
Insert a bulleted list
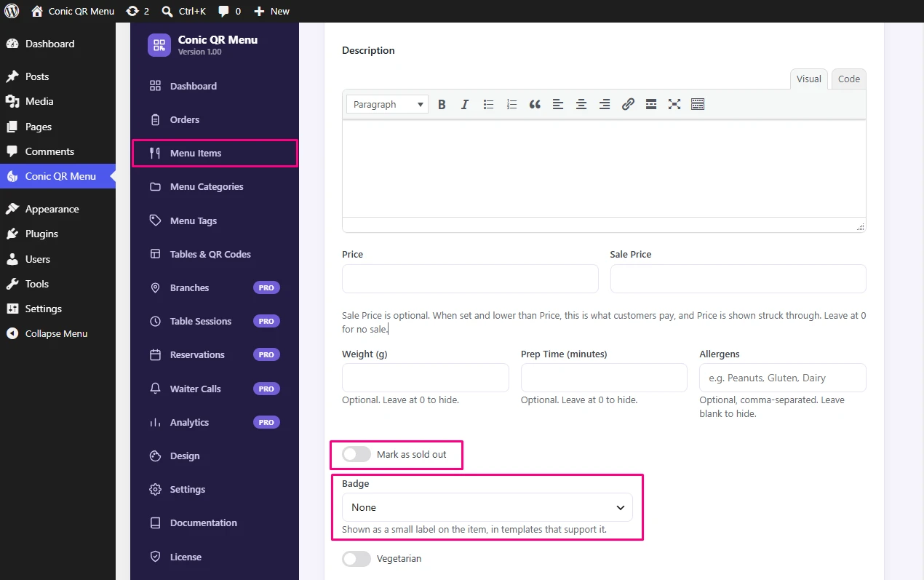[x=488, y=104]
